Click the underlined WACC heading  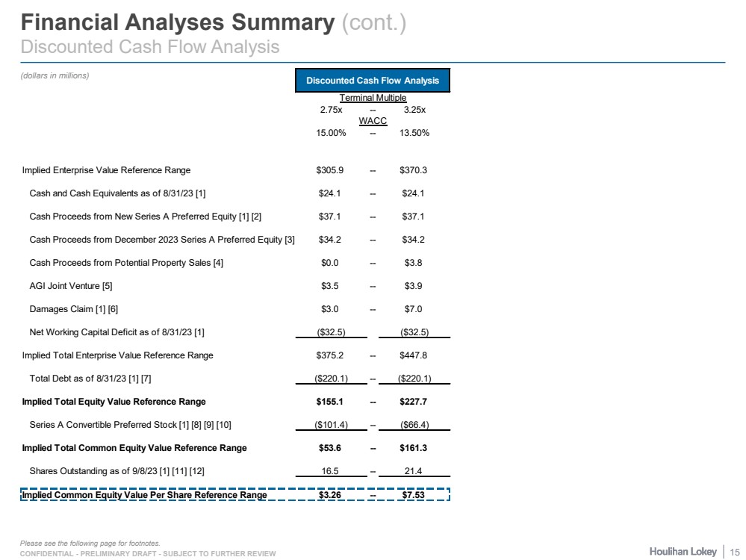(x=373, y=121)
